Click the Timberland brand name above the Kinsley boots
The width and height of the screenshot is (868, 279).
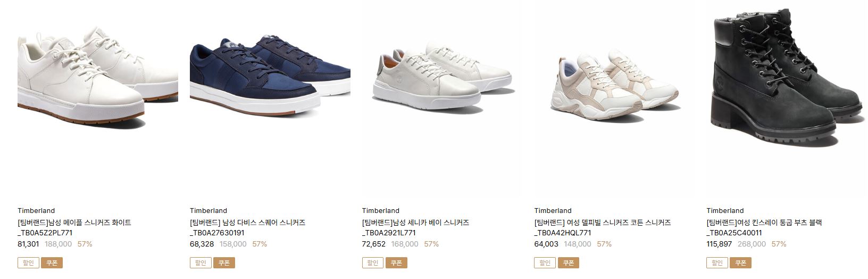[725, 210]
